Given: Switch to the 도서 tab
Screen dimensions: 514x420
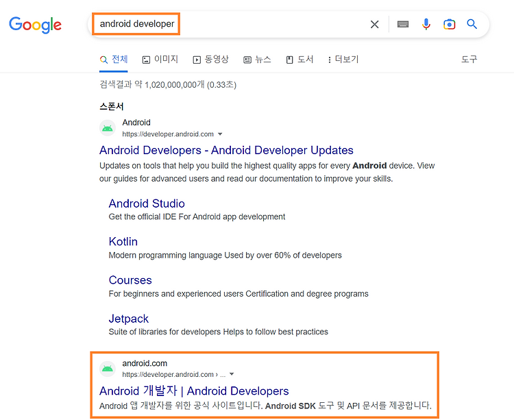Looking at the screenshot, I should pyautogui.click(x=299, y=60).
